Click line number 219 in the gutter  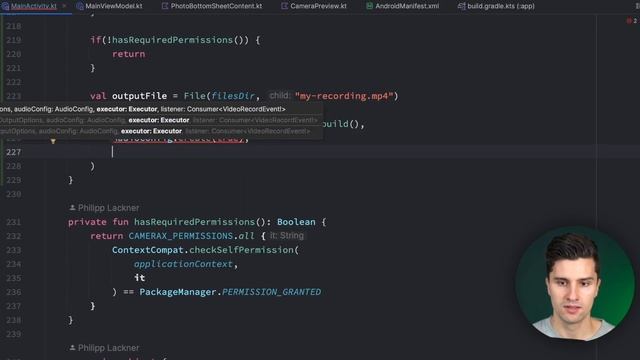pos(13,40)
